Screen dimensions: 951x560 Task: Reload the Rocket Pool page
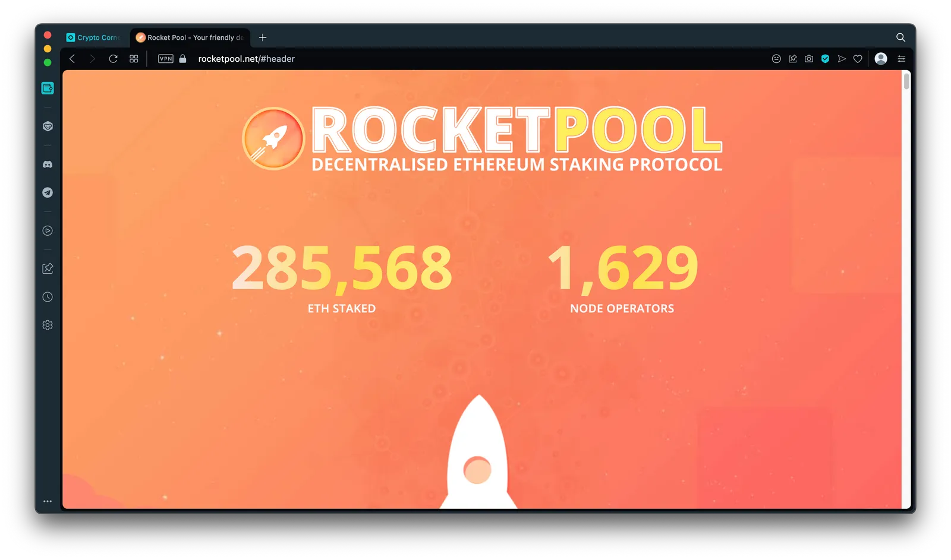(x=113, y=59)
